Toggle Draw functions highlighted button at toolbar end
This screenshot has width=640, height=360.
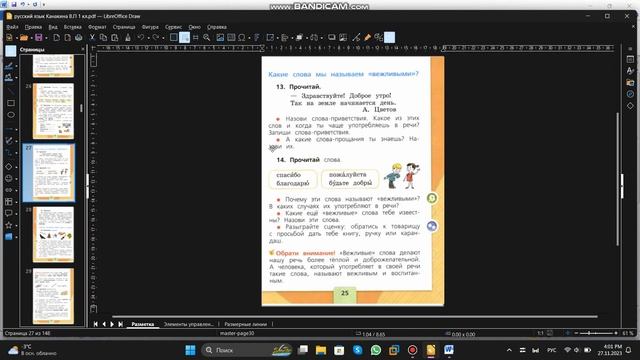click(389, 38)
